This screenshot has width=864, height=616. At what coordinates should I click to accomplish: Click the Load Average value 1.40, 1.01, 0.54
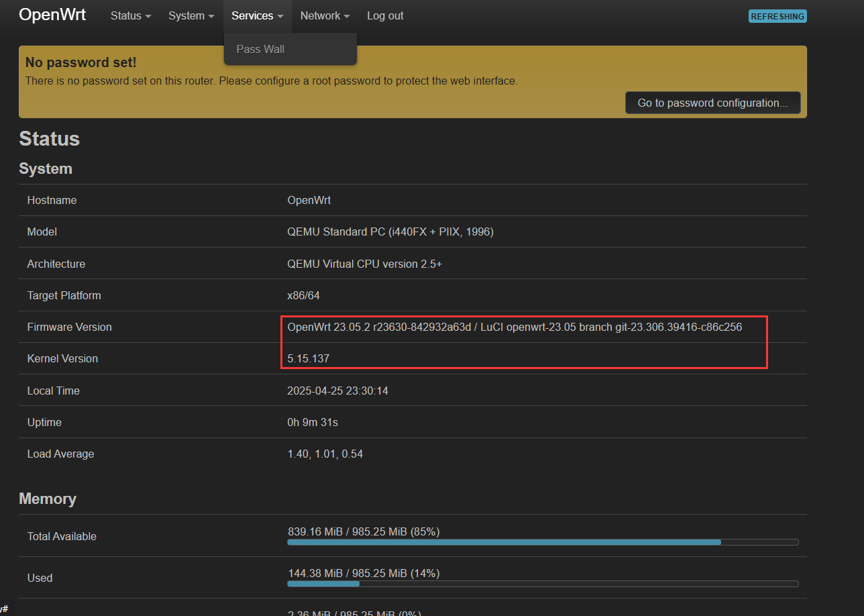(325, 454)
